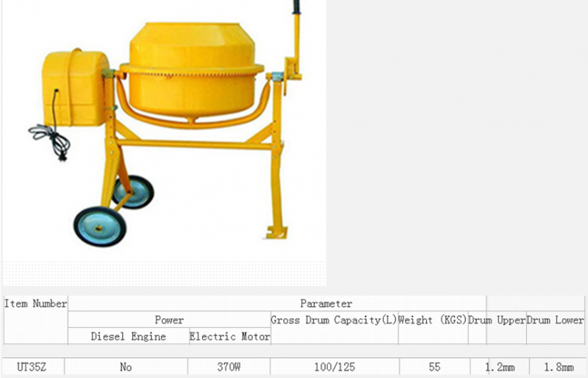Click the 'No' diesel engine value
Viewport: 588px width, 378px height.
[x=126, y=366]
